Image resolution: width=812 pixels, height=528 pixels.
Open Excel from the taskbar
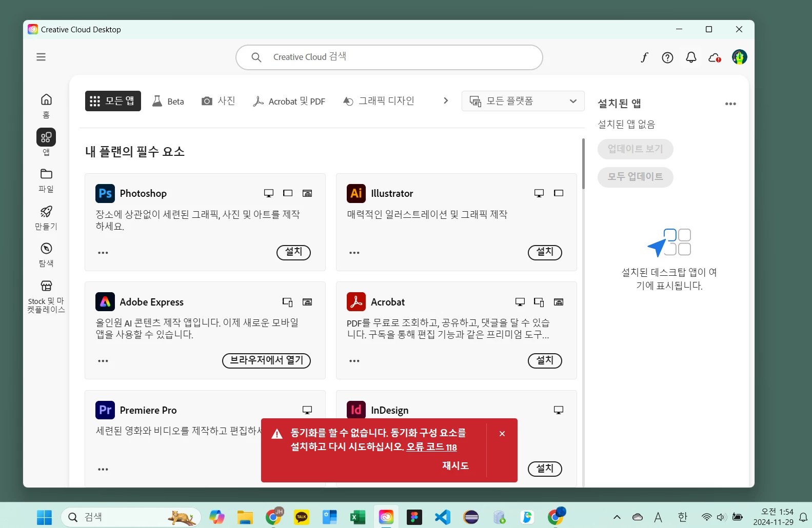coord(358,517)
